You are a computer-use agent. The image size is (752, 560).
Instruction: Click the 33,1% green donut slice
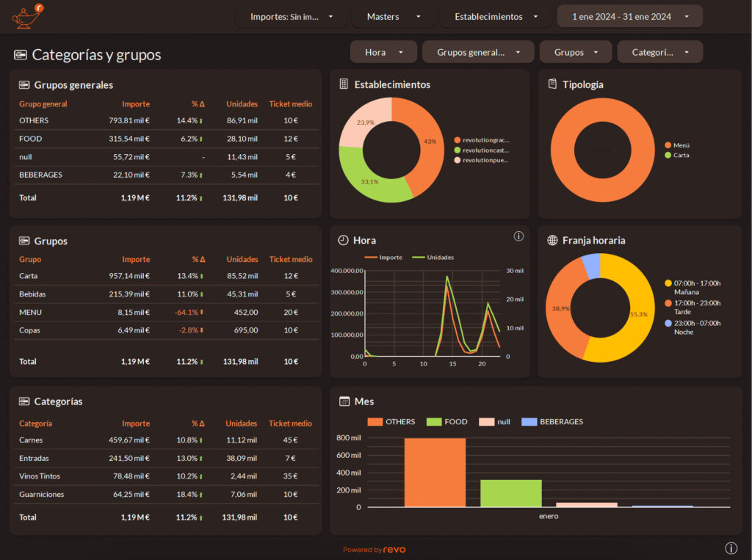372,182
